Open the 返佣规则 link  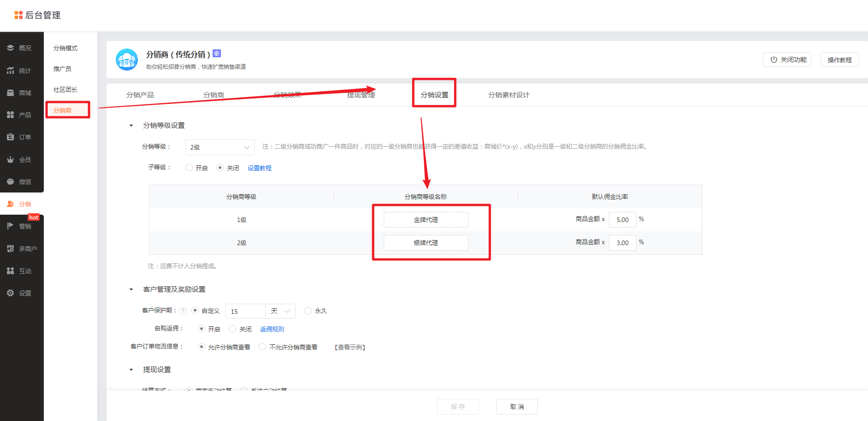(272, 329)
